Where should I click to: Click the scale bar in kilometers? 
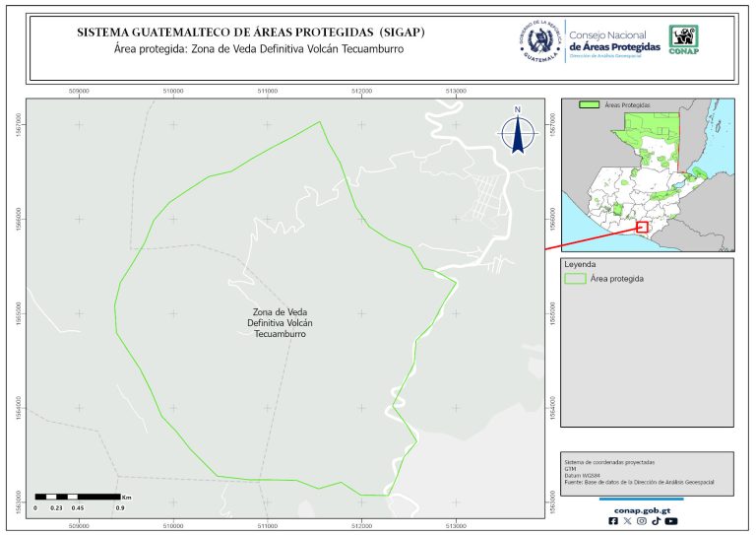click(x=77, y=496)
